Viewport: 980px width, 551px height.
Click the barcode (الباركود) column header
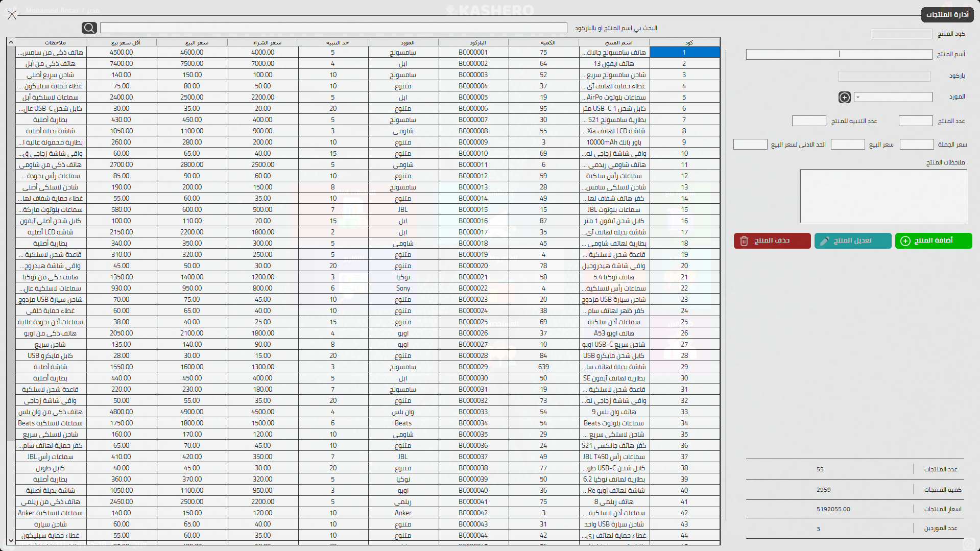coord(473,42)
